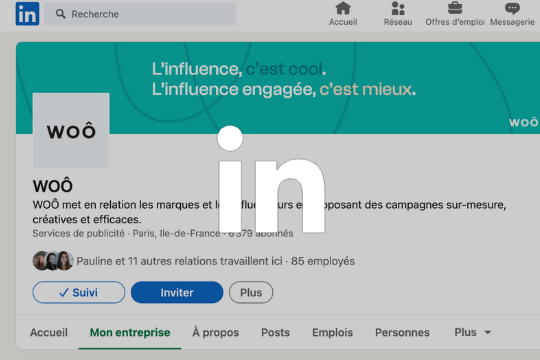
Task: Click the search magnifier icon
Action: (x=61, y=14)
